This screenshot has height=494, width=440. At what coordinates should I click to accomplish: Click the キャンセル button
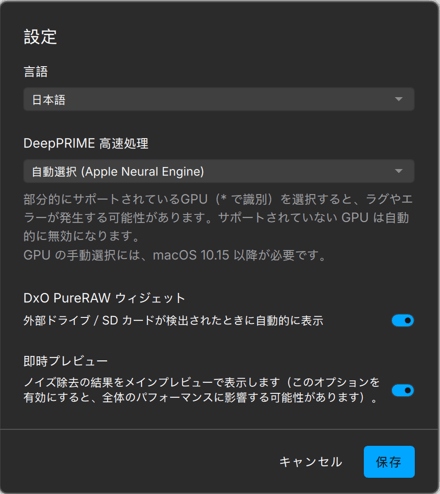pos(311,462)
